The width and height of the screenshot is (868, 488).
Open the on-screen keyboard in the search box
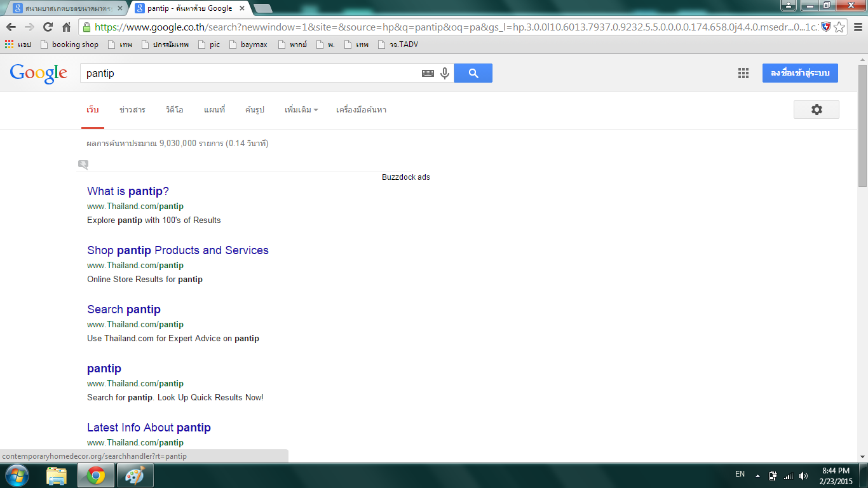tap(428, 74)
